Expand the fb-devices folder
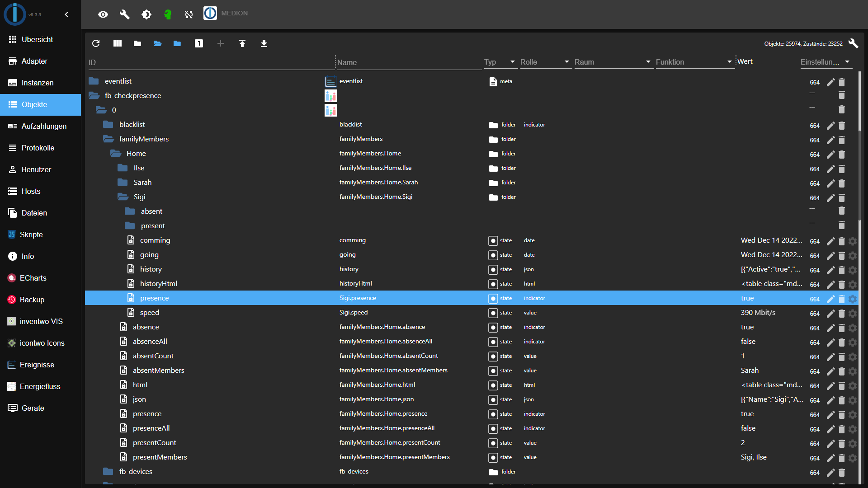Image resolution: width=868 pixels, height=488 pixels. (x=108, y=471)
